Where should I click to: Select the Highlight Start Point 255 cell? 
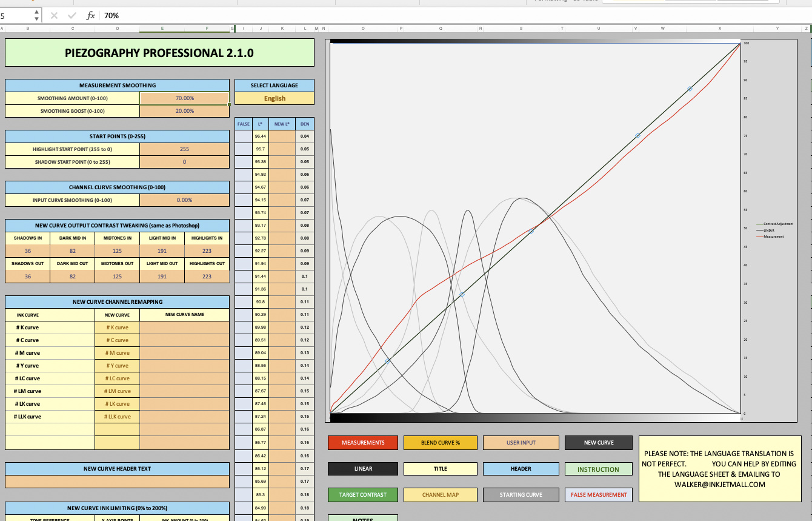pos(184,149)
